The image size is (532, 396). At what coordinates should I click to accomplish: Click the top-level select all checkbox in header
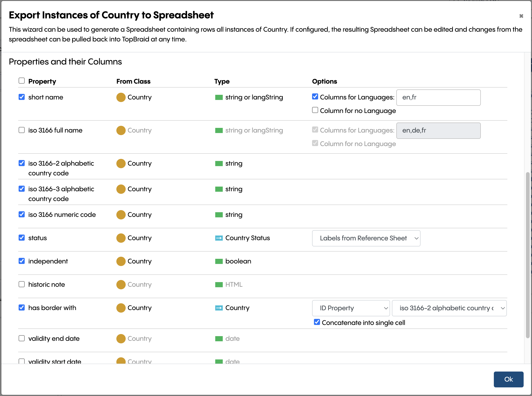click(21, 80)
